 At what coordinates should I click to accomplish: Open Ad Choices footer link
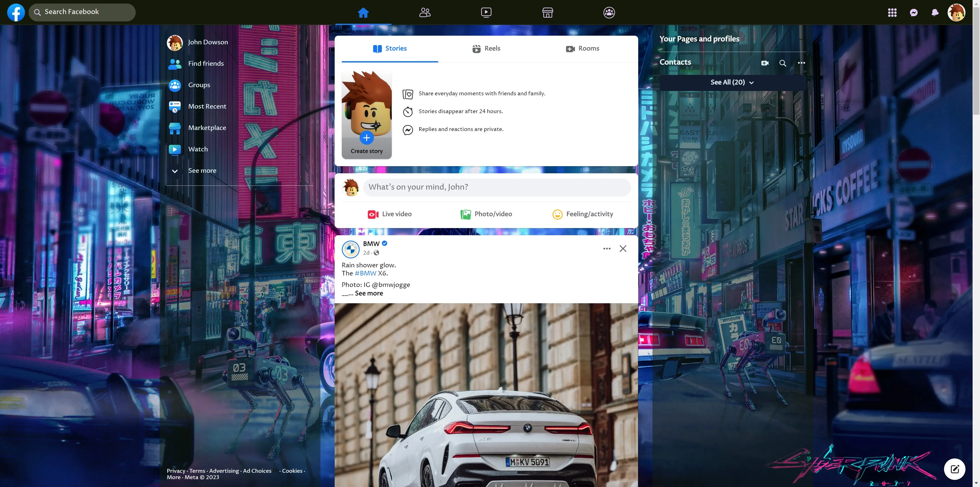257,471
